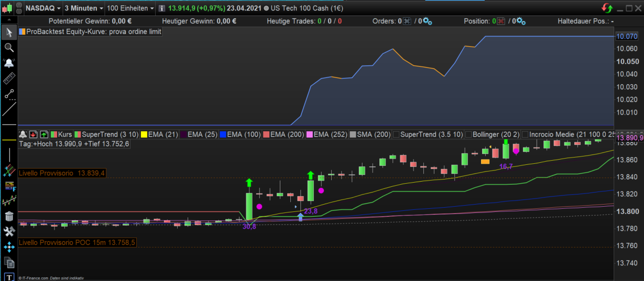
Task: Click the 13.914,9 (+0,97%) price quote
Action: (197, 8)
